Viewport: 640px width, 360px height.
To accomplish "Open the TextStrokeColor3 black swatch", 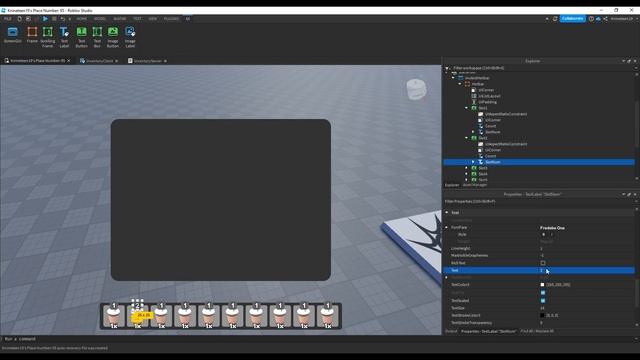I will tap(542, 316).
